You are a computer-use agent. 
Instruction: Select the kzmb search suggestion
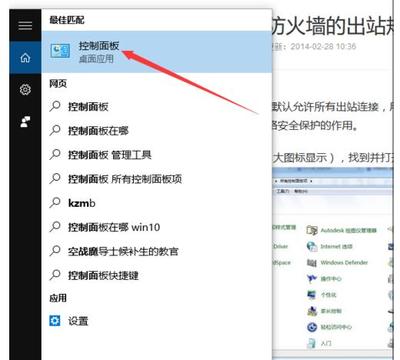[x=157, y=203]
